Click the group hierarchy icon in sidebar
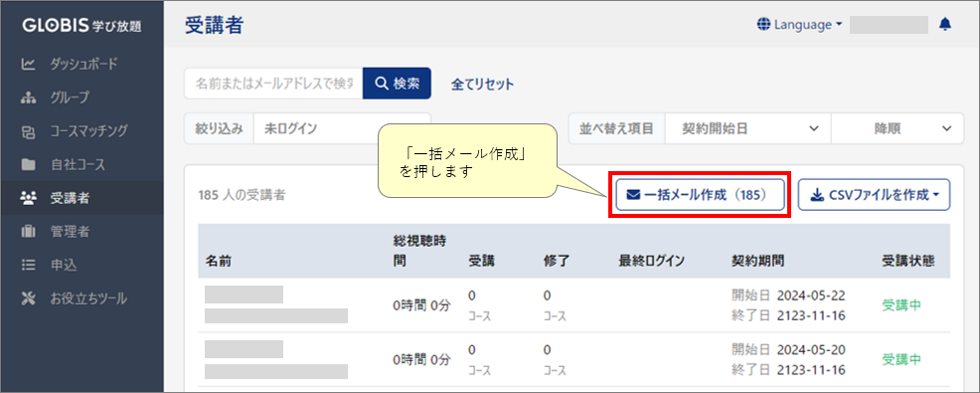Screen dimensions: 980x393 tap(28, 98)
